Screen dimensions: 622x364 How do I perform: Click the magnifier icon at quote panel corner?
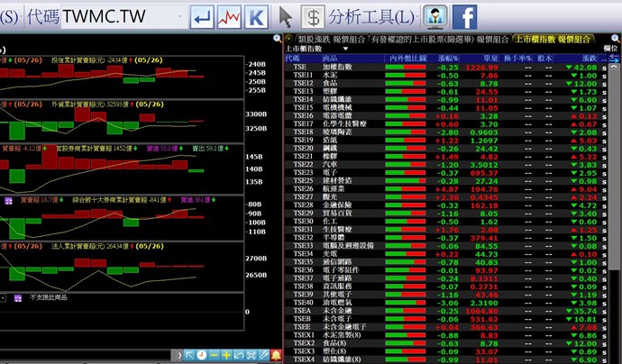pos(616,39)
